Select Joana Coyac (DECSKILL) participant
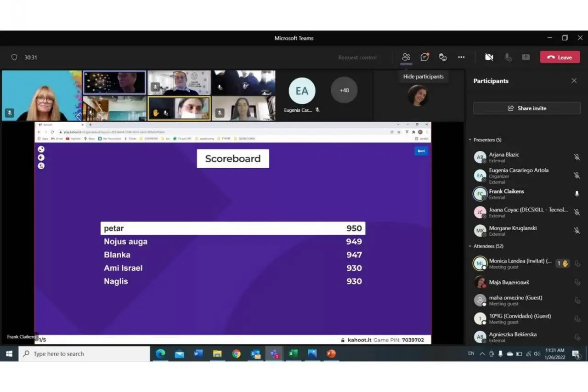 point(526,212)
